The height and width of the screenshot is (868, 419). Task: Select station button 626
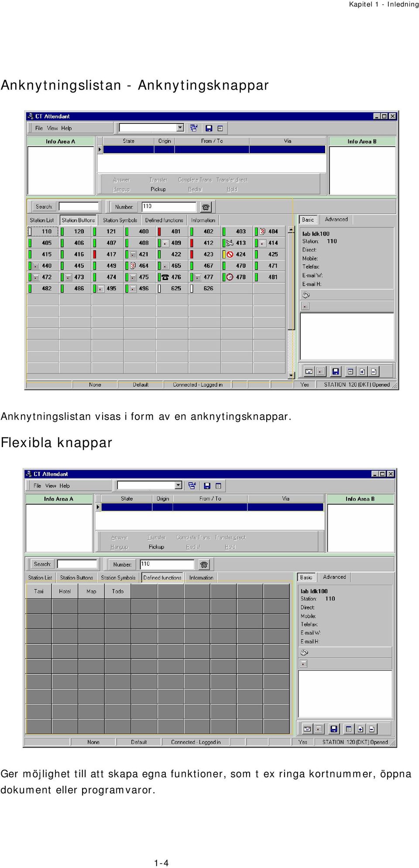click(205, 288)
